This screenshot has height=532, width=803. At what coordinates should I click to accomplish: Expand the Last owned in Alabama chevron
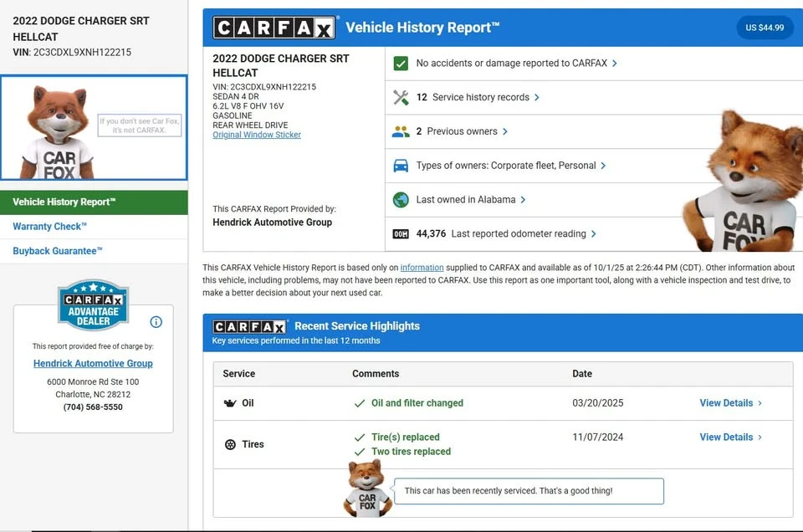(x=523, y=200)
